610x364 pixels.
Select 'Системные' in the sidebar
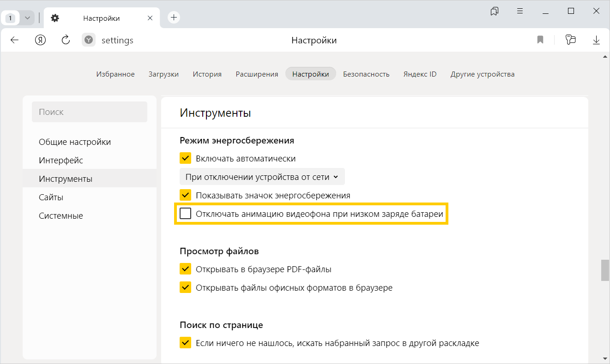point(61,215)
